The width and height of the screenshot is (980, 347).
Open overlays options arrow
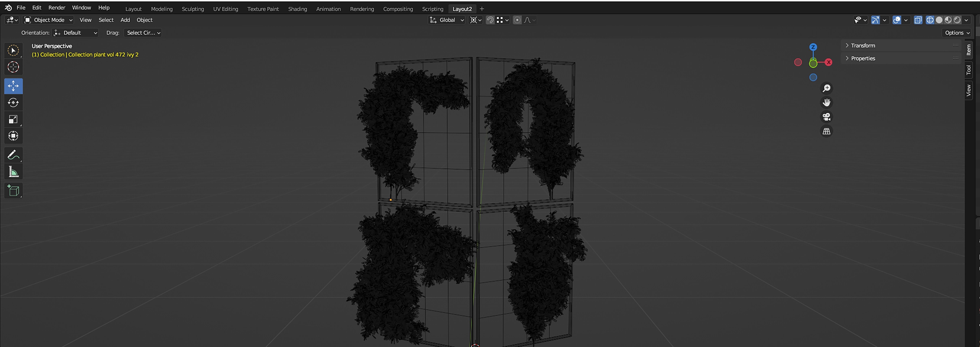point(906,20)
